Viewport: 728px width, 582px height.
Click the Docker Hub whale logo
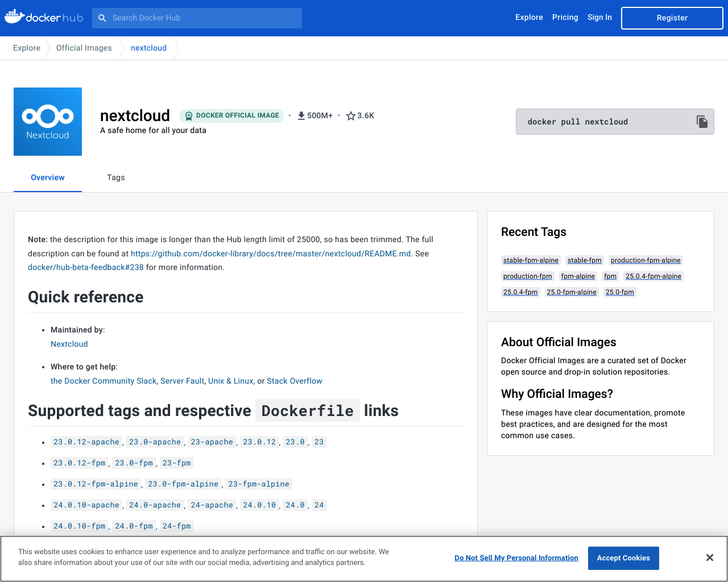click(44, 17)
